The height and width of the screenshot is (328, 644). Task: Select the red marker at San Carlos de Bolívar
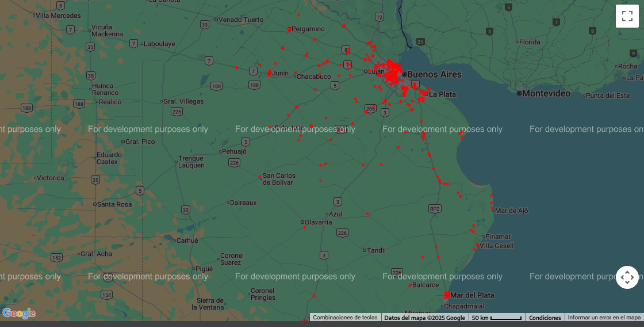click(260, 177)
